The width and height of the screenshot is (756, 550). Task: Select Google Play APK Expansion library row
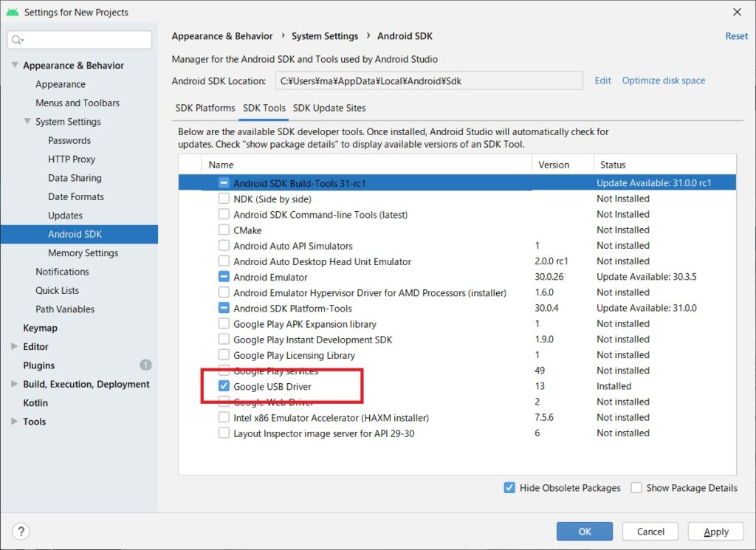pos(457,323)
